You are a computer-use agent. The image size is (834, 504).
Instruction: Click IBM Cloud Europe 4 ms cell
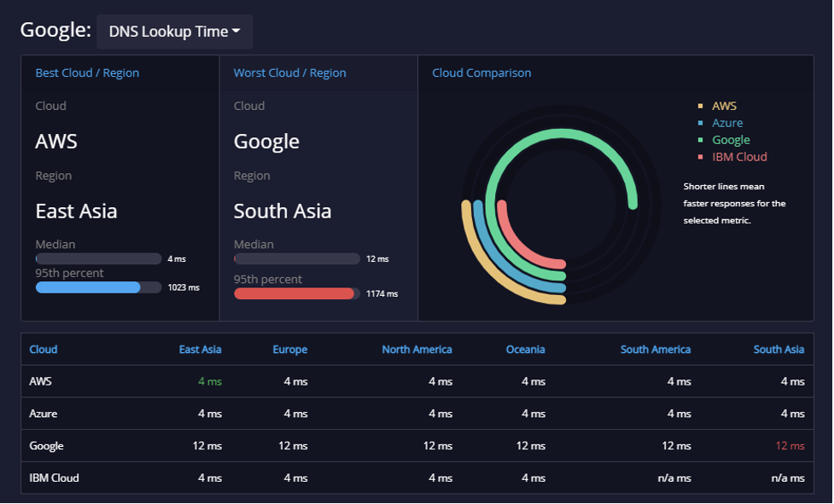tap(295, 478)
